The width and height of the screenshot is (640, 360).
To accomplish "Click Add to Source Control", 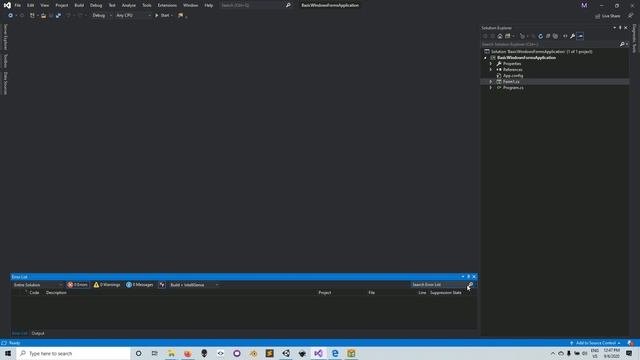I will (x=595, y=343).
